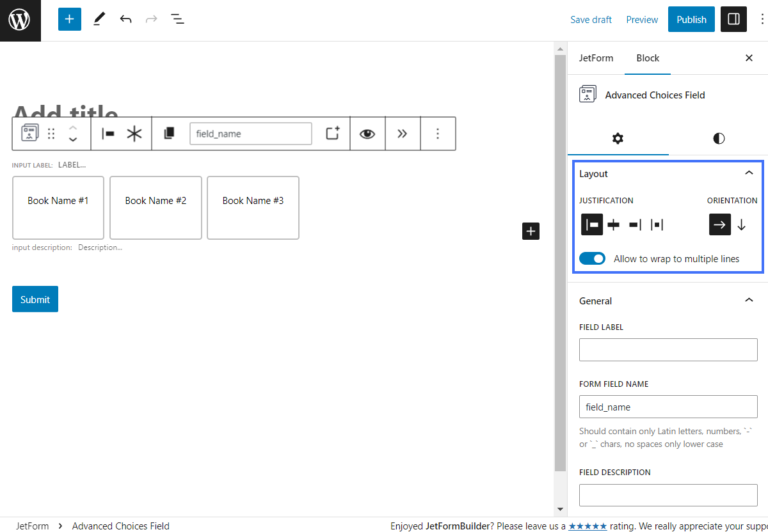Click the copy icon beside field_name input

coord(169,134)
